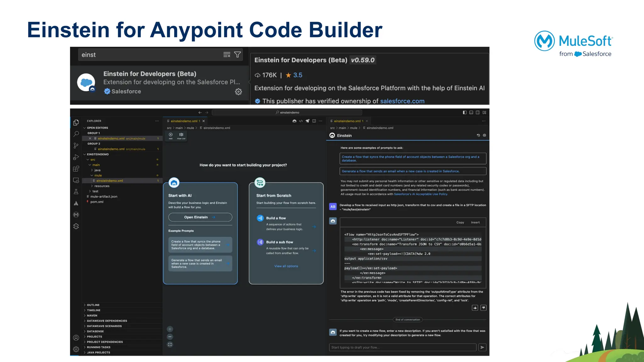Open the Testing flask icon
Viewport: 644px width, 362px height.
76,192
